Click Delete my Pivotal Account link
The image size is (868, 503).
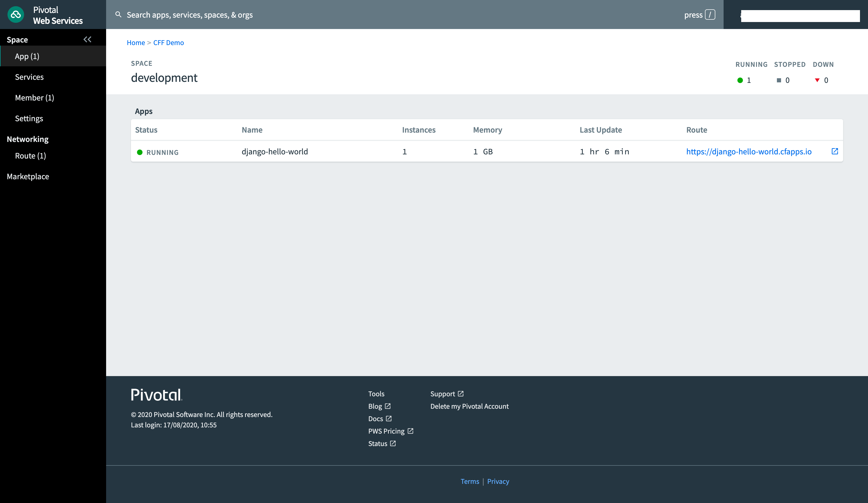point(469,406)
